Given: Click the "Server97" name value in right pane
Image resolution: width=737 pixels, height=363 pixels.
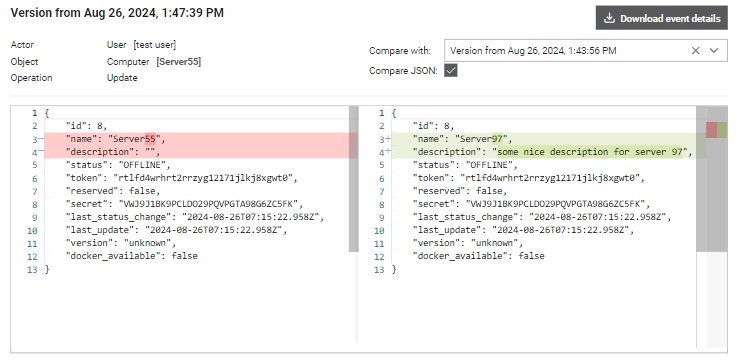Looking at the screenshot, I should click(482, 139).
